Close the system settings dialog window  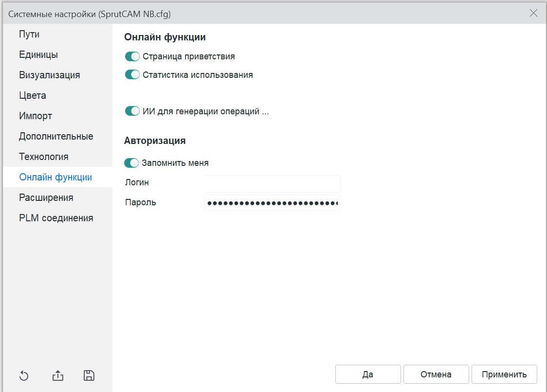coord(533,14)
